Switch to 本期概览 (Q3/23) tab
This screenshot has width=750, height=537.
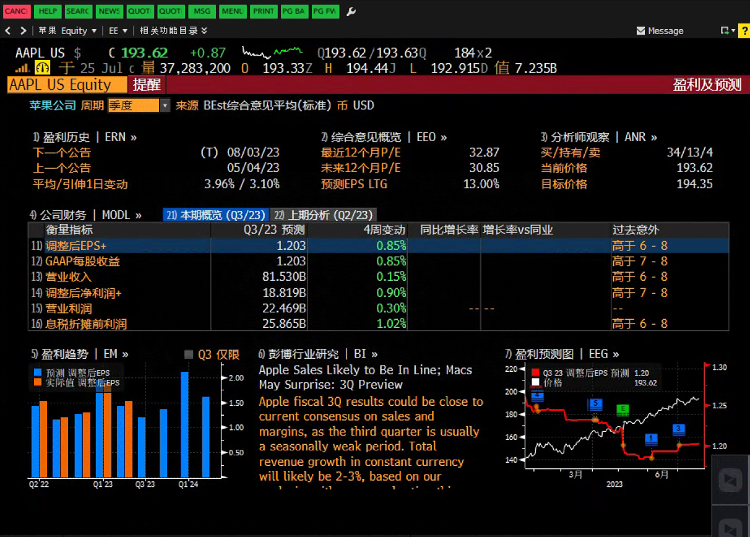215,215
